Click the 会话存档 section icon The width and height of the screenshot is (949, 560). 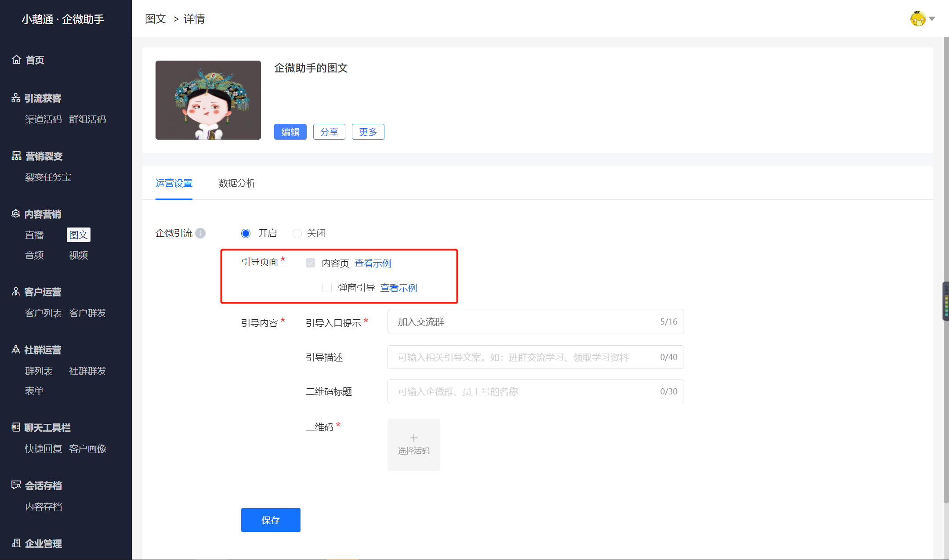pos(16,485)
